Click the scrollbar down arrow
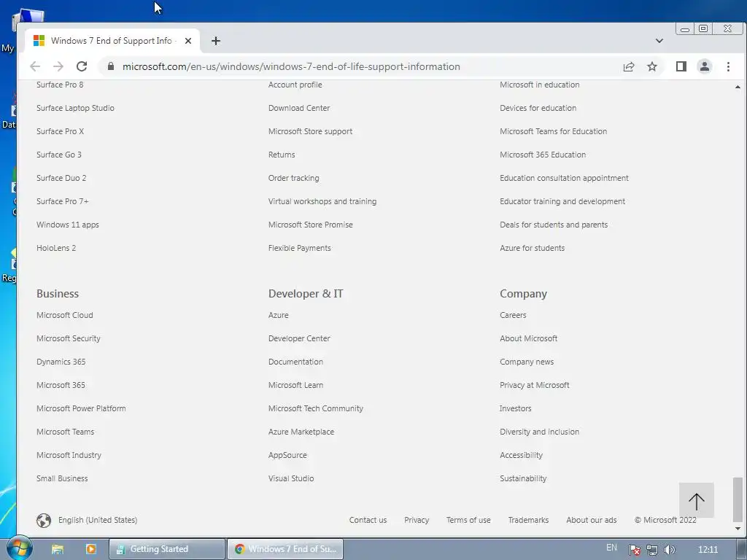 click(738, 528)
